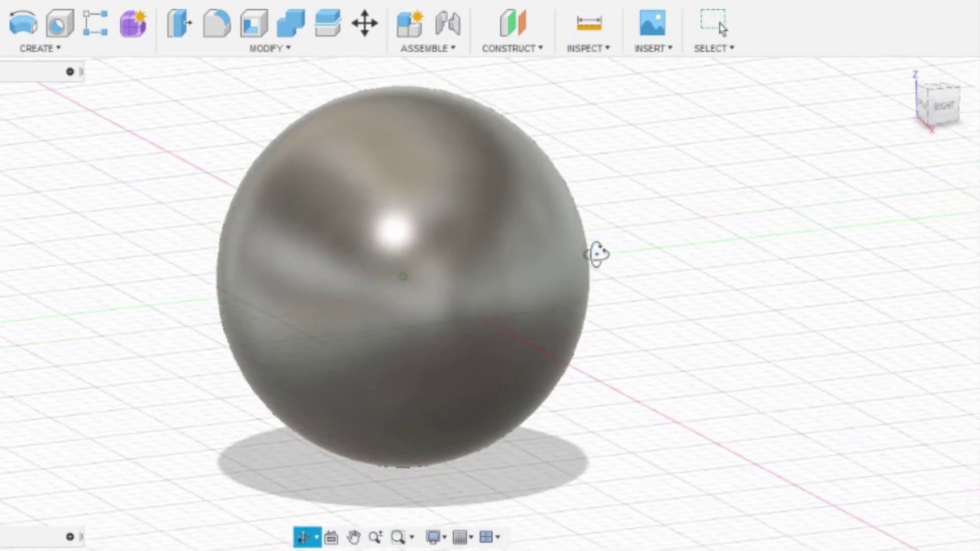
Task: Click the Insert image icon
Action: point(652,24)
